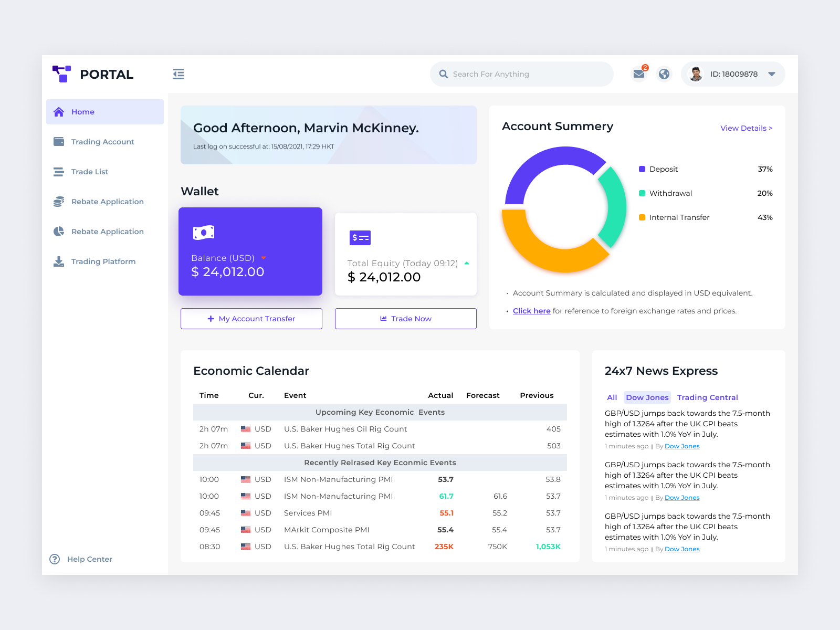Open the Account Summery View Details link
Viewport: 840px width, 630px height.
pos(746,128)
